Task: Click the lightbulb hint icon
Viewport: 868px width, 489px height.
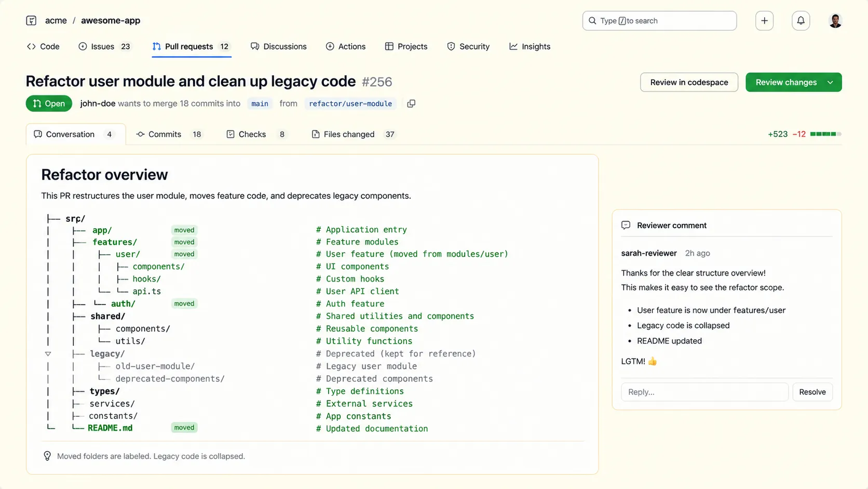Action: pos(47,456)
